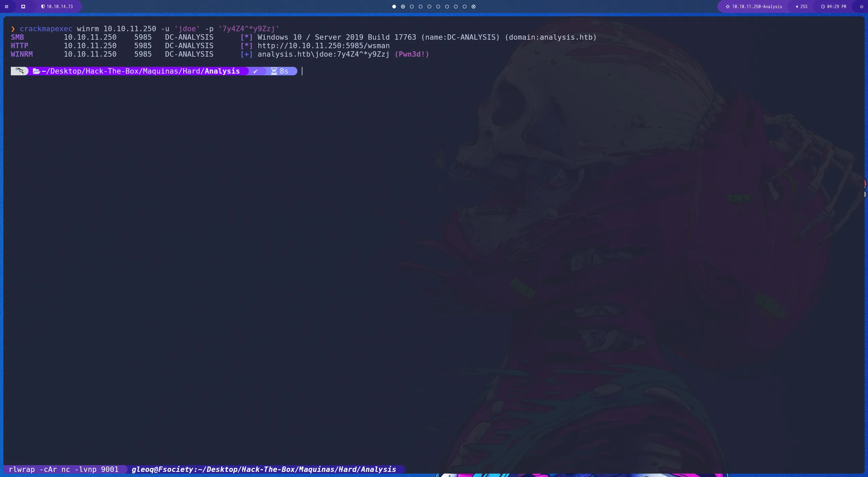Select the second workspace indicator dot
868x477 pixels.
(403, 6)
